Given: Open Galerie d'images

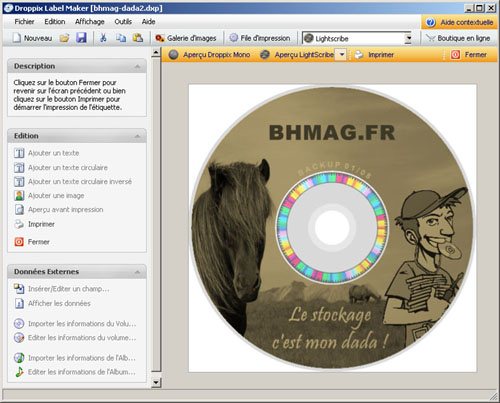Looking at the screenshot, I should (x=186, y=38).
